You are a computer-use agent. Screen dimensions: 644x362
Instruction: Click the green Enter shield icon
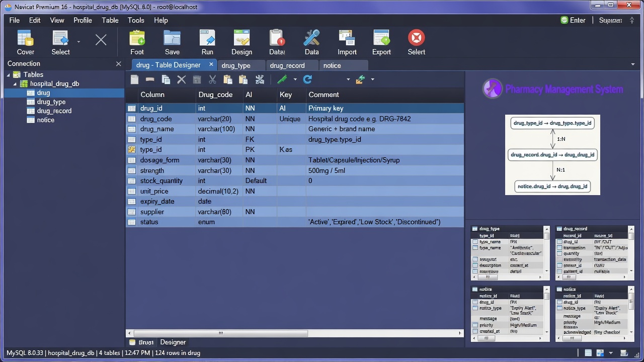pyautogui.click(x=564, y=20)
